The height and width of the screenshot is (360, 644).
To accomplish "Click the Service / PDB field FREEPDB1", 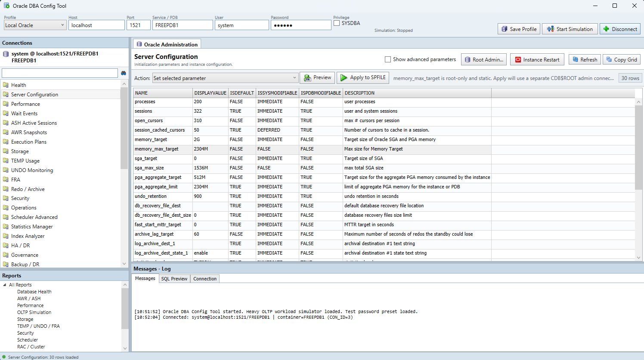I will coord(183,25).
